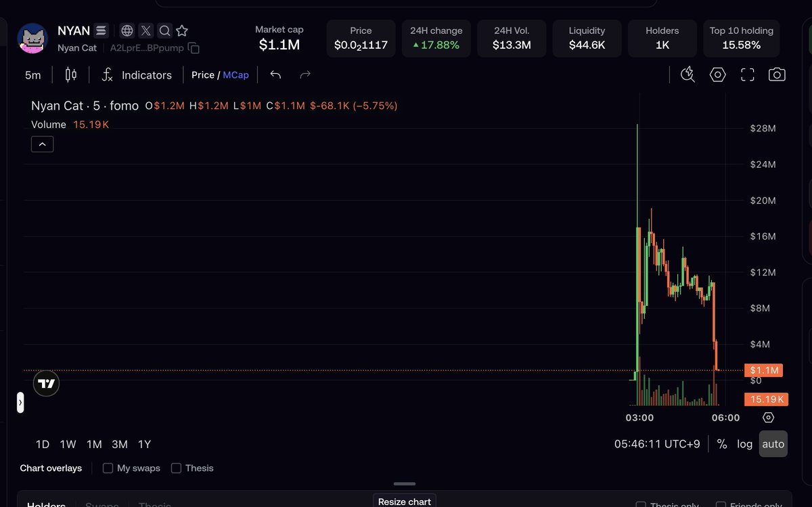Viewport: 812px width, 507px height.
Task: Toggle the percent scale mode
Action: coord(722,444)
